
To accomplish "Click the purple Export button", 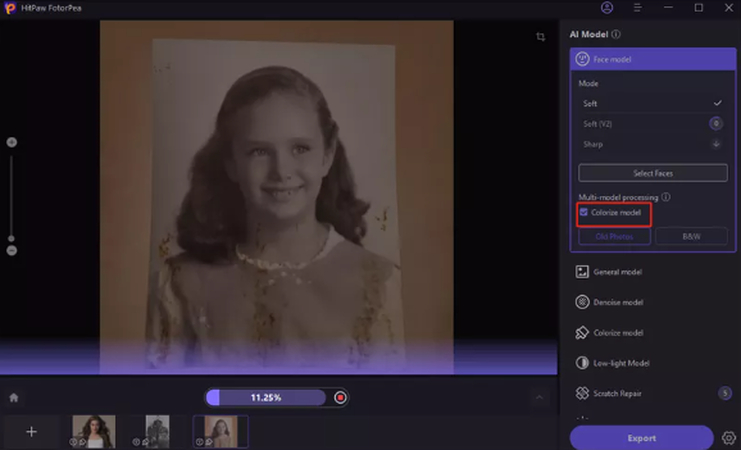I will 641,438.
